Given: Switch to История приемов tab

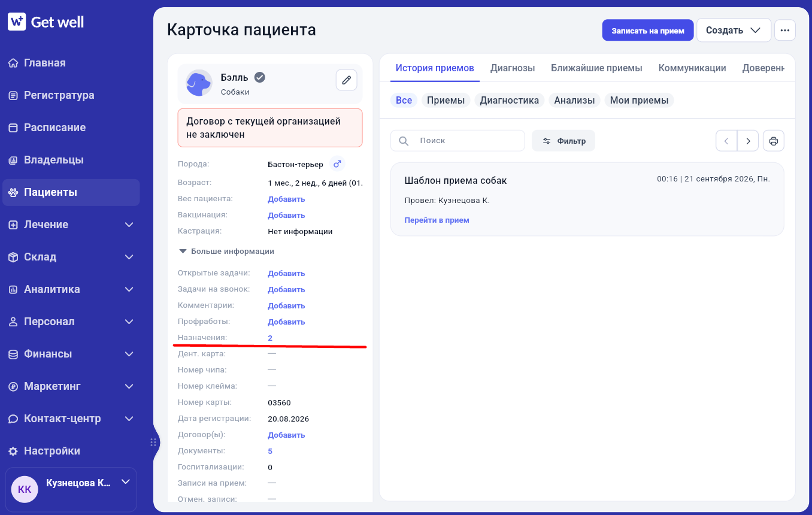Looking at the screenshot, I should [435, 68].
